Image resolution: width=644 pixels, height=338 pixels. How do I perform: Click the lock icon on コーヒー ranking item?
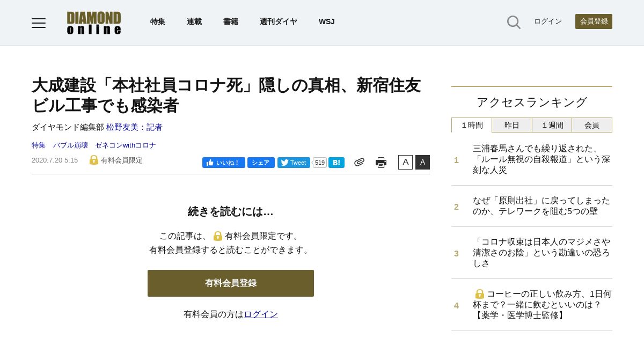pos(479,294)
